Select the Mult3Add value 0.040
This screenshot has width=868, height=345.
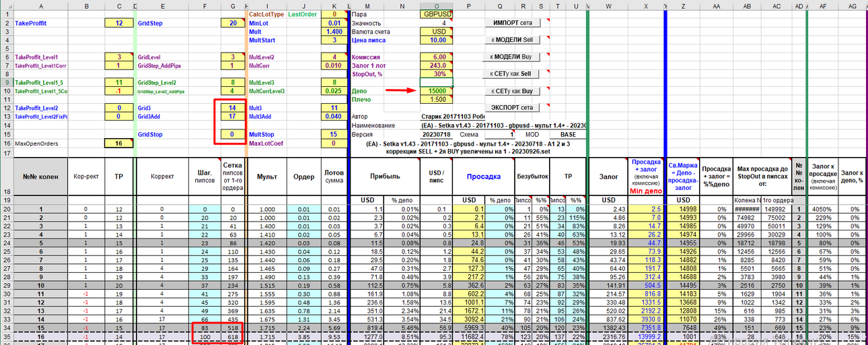tap(334, 117)
